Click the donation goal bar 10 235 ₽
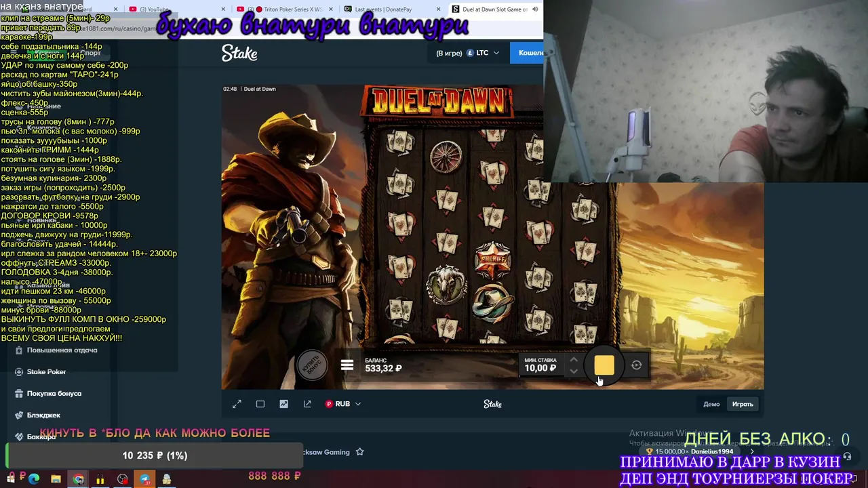 155,455
